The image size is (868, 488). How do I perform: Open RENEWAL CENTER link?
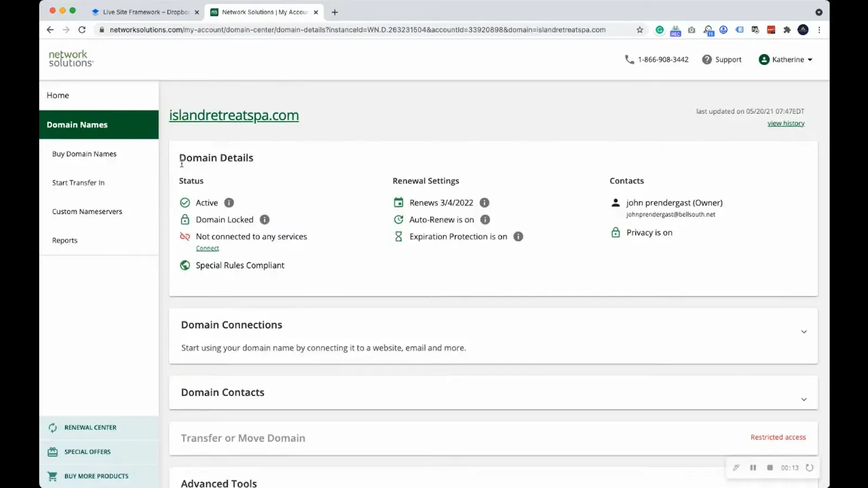coord(90,427)
